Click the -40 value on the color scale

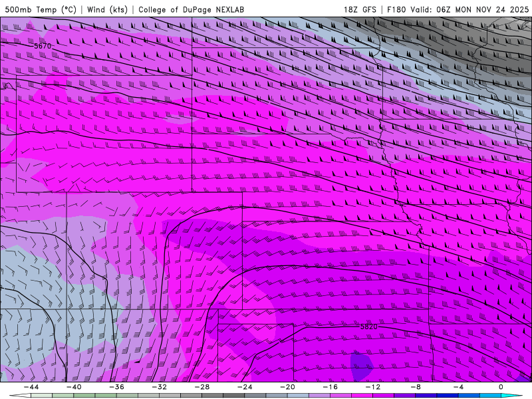pos(74,387)
